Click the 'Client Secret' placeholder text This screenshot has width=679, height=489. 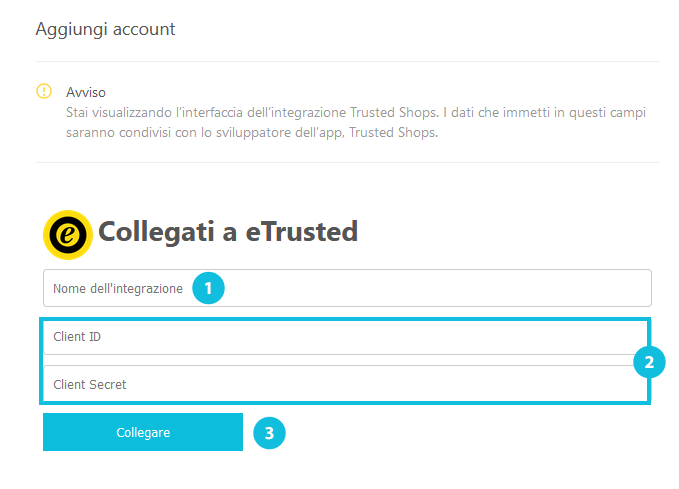click(90, 385)
